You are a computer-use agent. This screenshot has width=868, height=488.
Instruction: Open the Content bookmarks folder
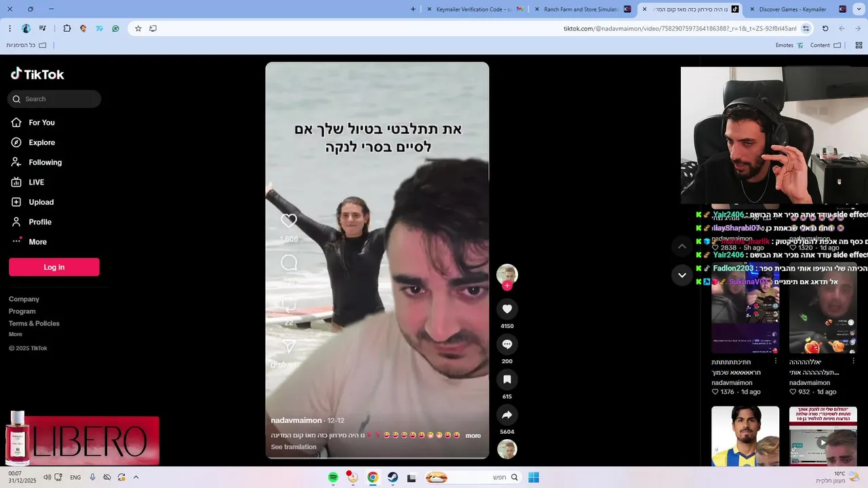click(825, 45)
